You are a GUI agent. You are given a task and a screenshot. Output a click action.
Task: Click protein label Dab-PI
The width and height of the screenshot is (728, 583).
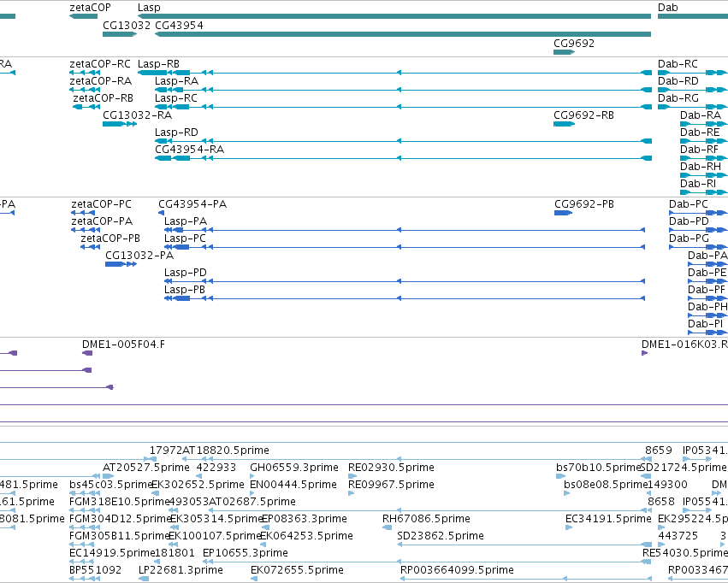coord(705,325)
